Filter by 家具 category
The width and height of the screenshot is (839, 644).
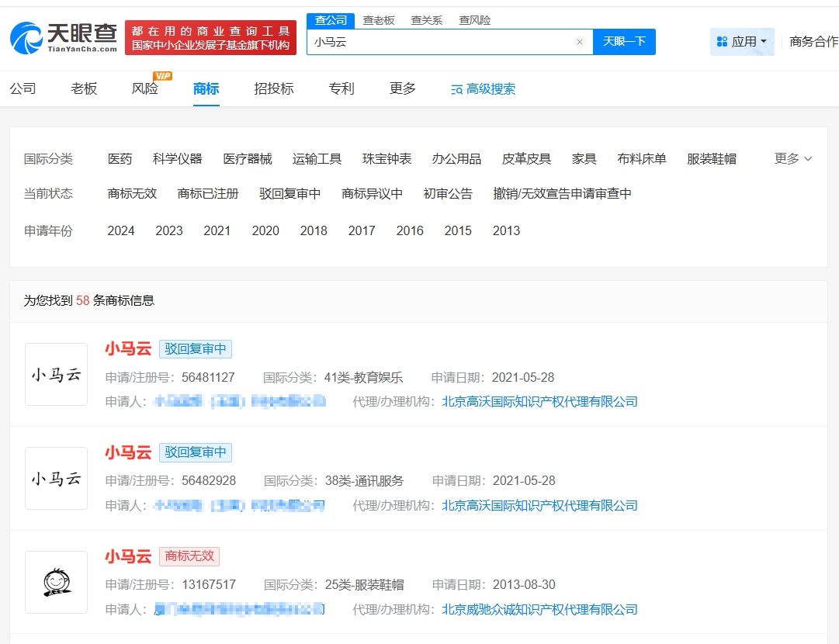pyautogui.click(x=584, y=159)
